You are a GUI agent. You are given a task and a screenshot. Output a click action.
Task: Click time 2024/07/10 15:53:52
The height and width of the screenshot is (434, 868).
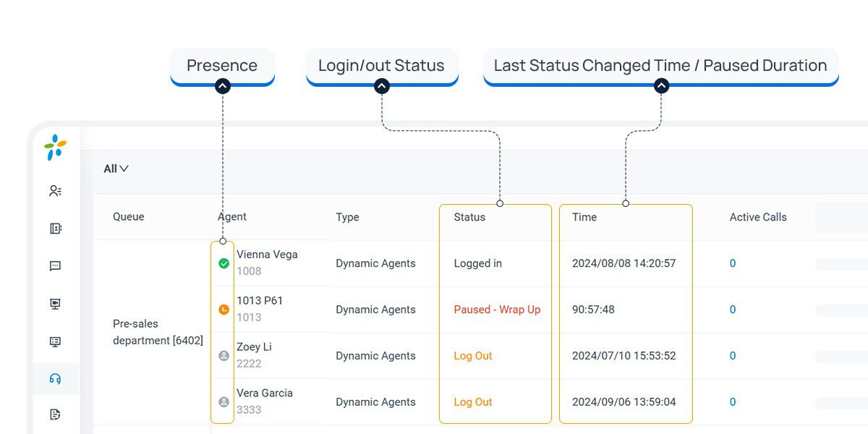point(624,356)
